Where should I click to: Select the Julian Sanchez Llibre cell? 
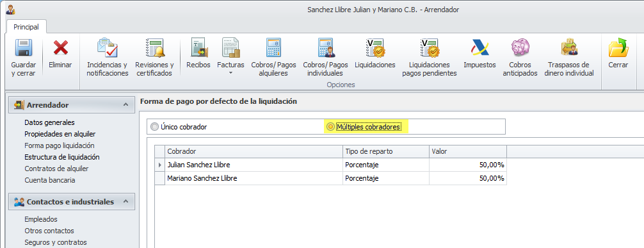coord(254,165)
